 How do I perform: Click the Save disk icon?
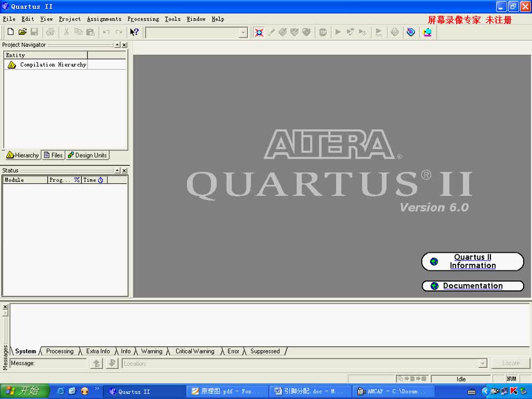pyautogui.click(x=34, y=32)
